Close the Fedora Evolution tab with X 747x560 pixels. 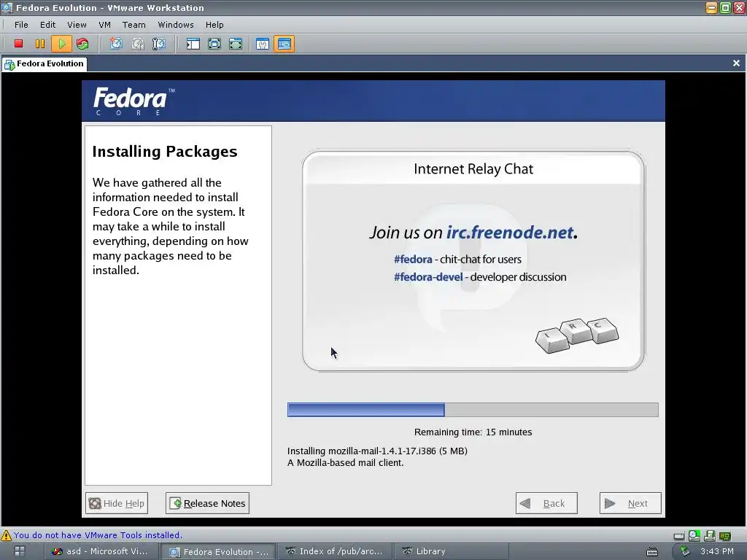(x=736, y=63)
